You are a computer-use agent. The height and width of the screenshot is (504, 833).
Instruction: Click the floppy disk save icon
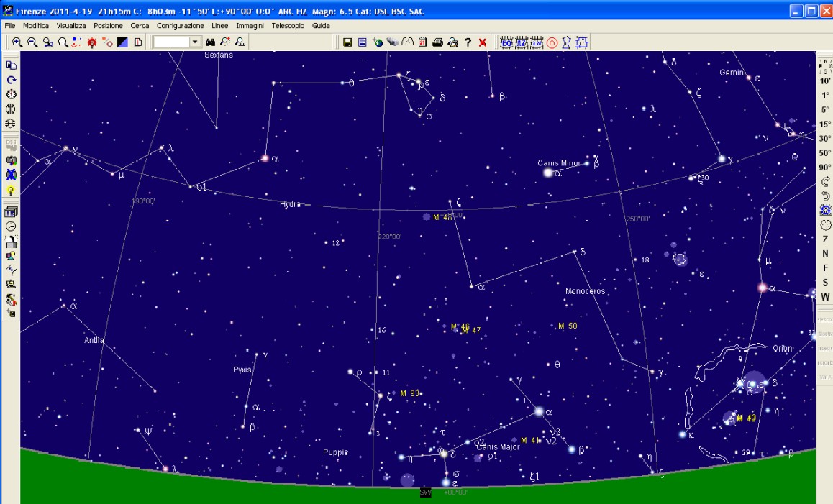pyautogui.click(x=347, y=42)
